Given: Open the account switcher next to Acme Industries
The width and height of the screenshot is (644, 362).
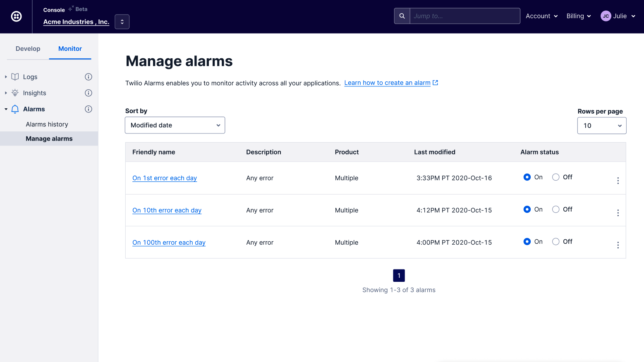Looking at the screenshot, I should [x=122, y=22].
